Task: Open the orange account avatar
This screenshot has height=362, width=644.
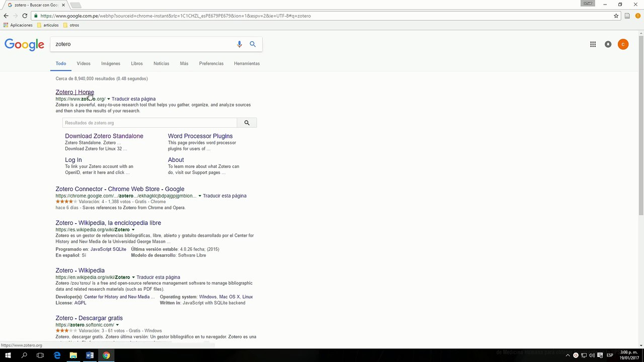Action: point(623,44)
